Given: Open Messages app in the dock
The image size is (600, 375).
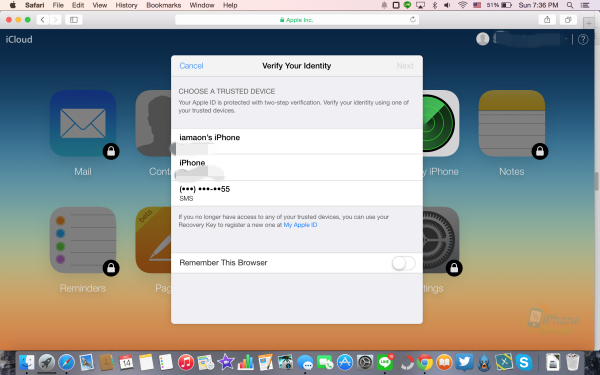Looking at the screenshot, I should point(305,362).
